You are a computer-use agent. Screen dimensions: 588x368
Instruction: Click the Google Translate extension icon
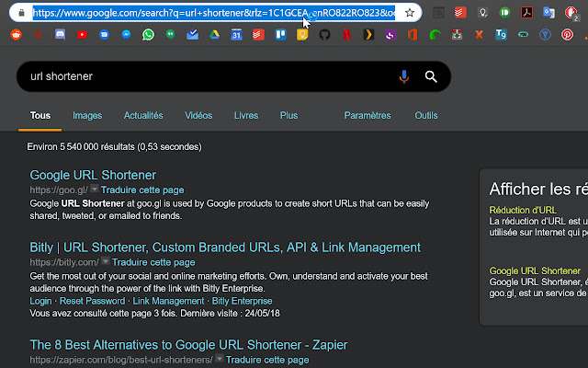coord(549,12)
